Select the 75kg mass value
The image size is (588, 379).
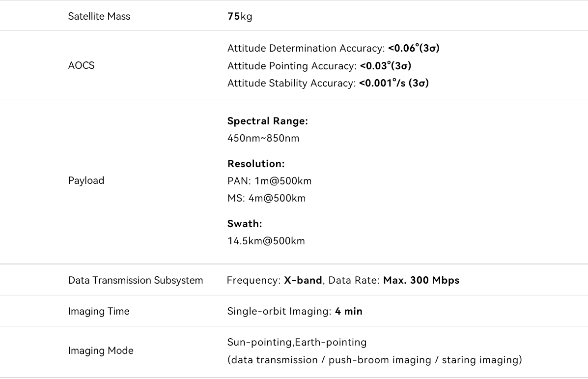[x=240, y=16]
